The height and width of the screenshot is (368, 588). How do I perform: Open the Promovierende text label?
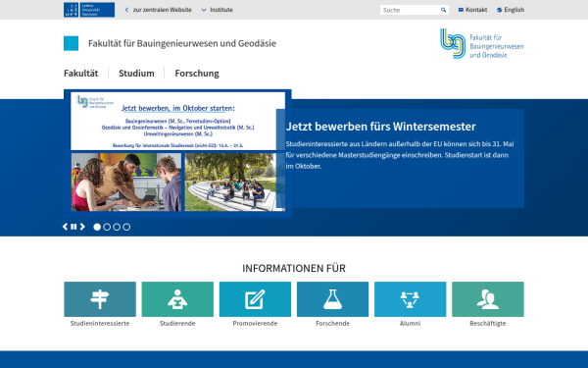(255, 323)
